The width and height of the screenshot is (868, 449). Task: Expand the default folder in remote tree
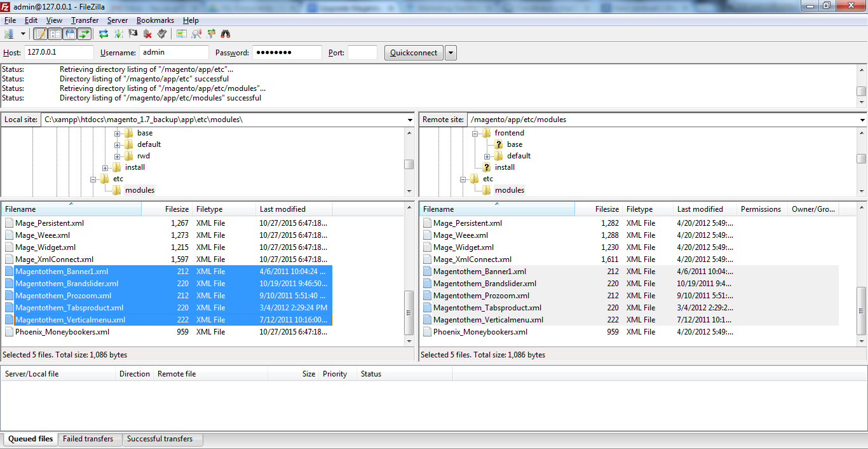[x=487, y=156]
